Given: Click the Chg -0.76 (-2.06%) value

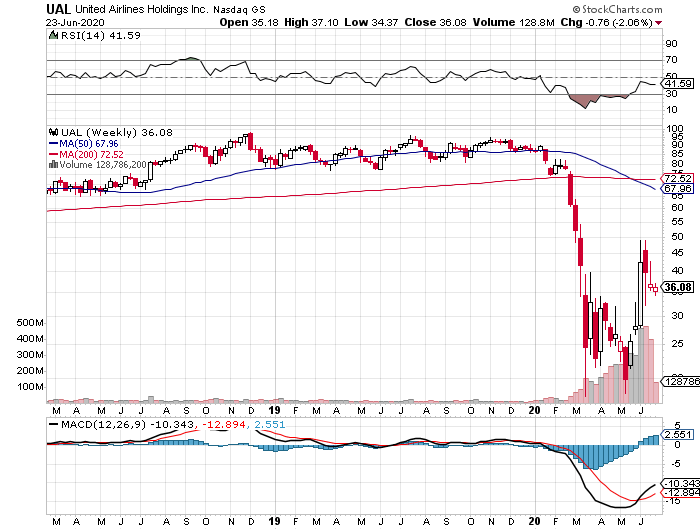Looking at the screenshot, I should click(x=607, y=22).
